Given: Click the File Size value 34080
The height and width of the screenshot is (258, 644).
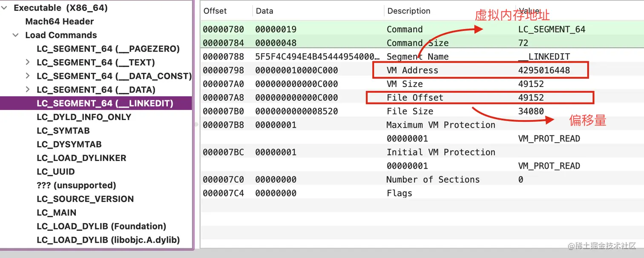Looking at the screenshot, I should (x=531, y=111).
